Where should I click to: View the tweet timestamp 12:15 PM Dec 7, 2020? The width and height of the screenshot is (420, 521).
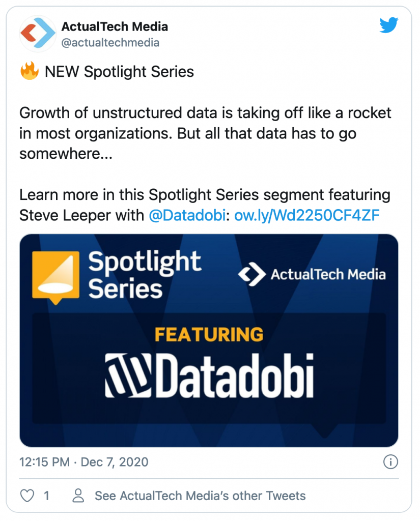pos(84,462)
